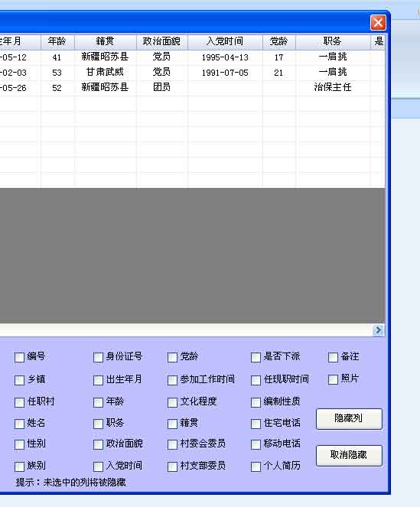This screenshot has height=507, width=420.
Task: Check the 编号 checkbox
Action: (x=19, y=357)
